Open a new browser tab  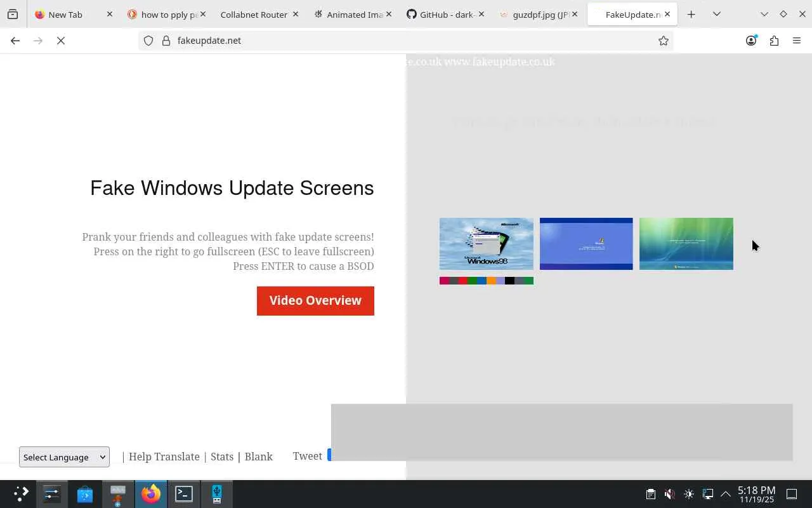[691, 14]
